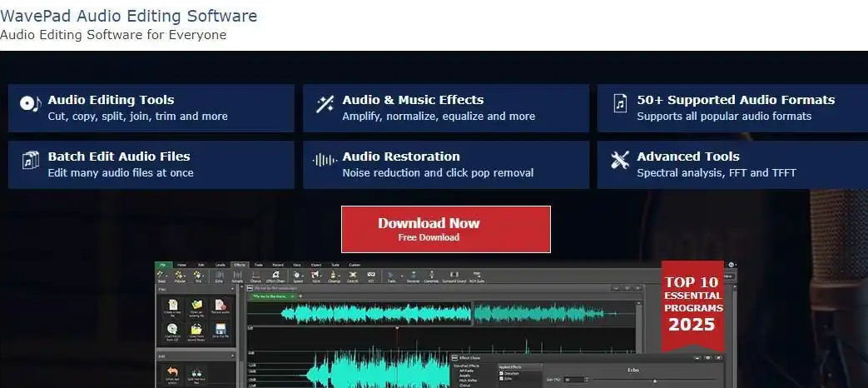Switch to the Export ribbon tab
868x388 pixels.
[316, 265]
